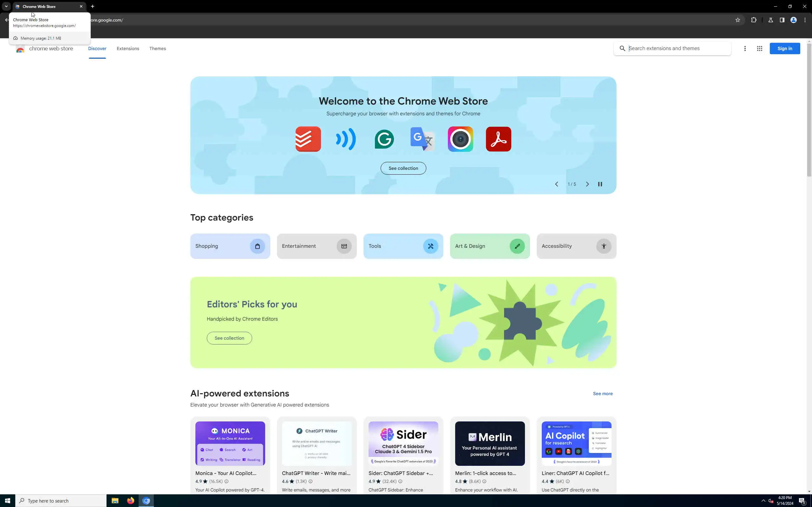Click the Sign in button
Viewport: 812px width, 507px height.
[x=784, y=48]
